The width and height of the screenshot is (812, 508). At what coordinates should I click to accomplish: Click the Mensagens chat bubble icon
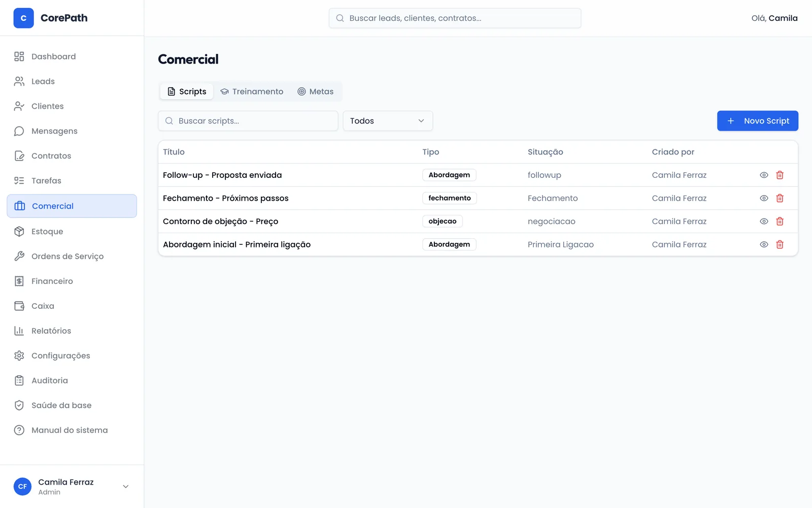(x=19, y=131)
